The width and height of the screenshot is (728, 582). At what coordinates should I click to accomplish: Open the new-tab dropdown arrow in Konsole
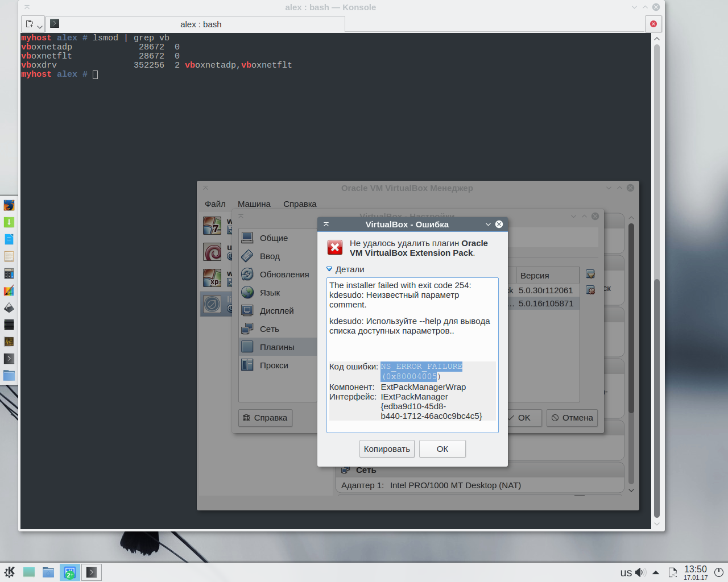(40, 26)
